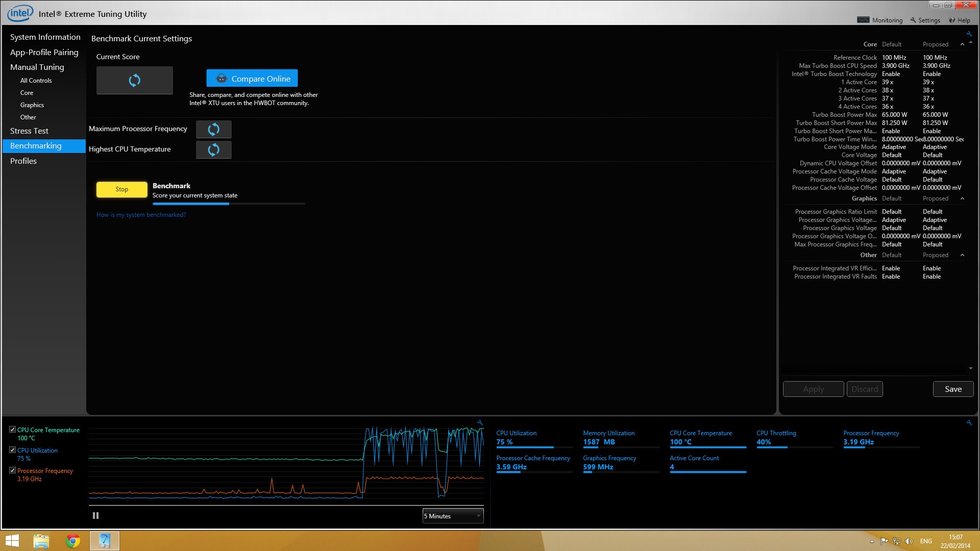Screen dimensions: 980x551
Task: Open the Stress Test section
Action: [29, 131]
